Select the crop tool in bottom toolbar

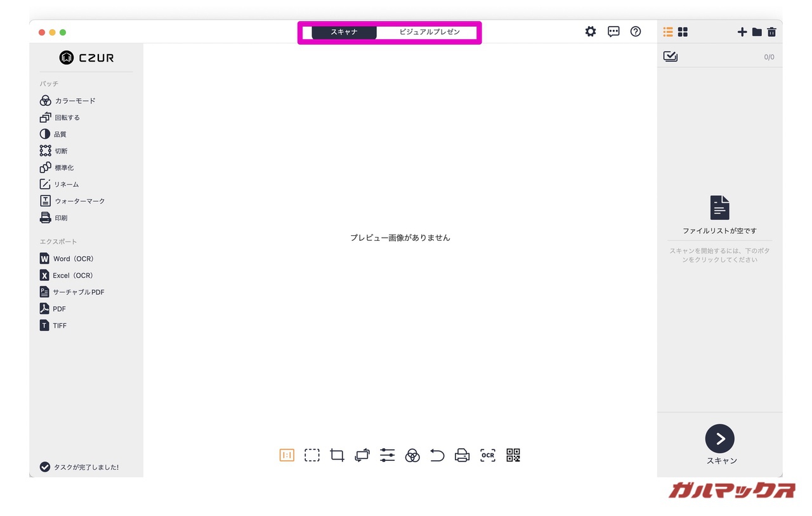337,455
